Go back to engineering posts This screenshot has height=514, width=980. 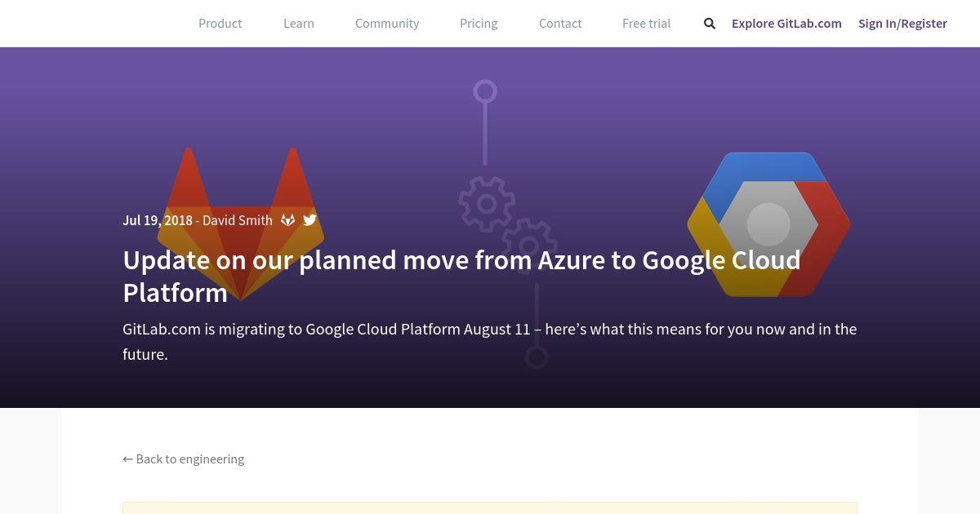click(184, 459)
